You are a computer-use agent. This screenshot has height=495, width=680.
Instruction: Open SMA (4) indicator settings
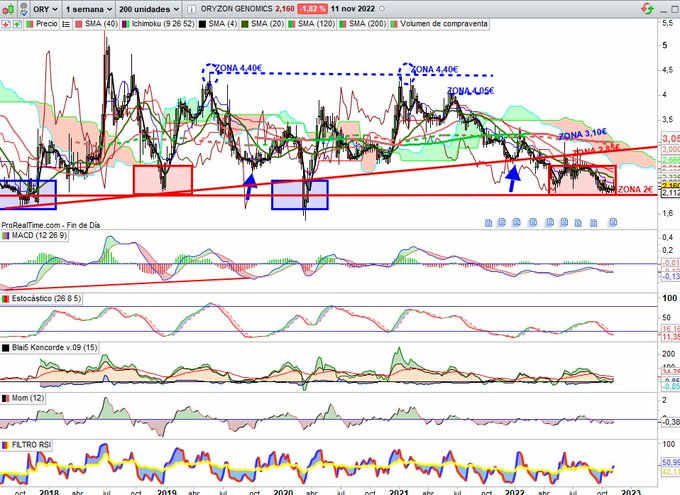pyautogui.click(x=222, y=24)
